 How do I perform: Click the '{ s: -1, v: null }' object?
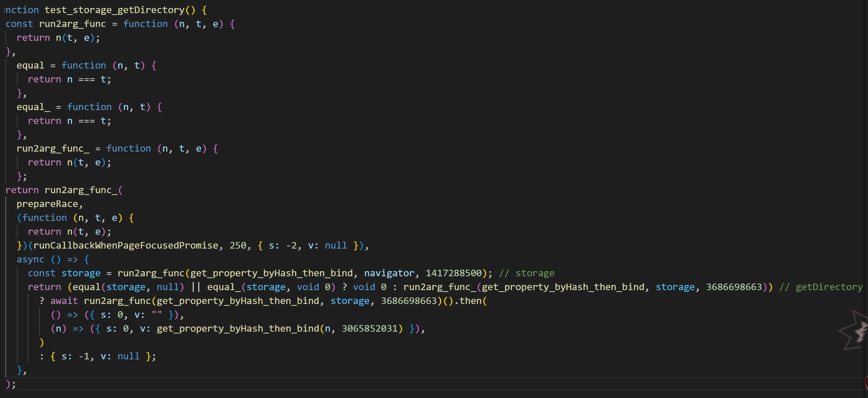[100, 356]
